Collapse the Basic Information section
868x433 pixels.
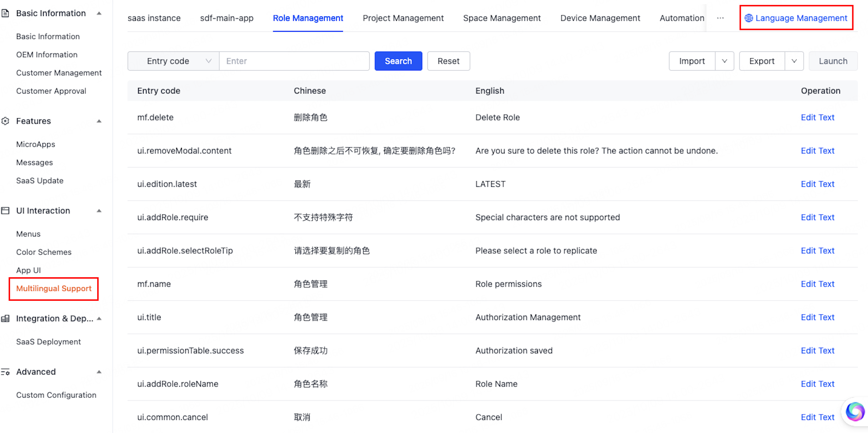click(99, 13)
